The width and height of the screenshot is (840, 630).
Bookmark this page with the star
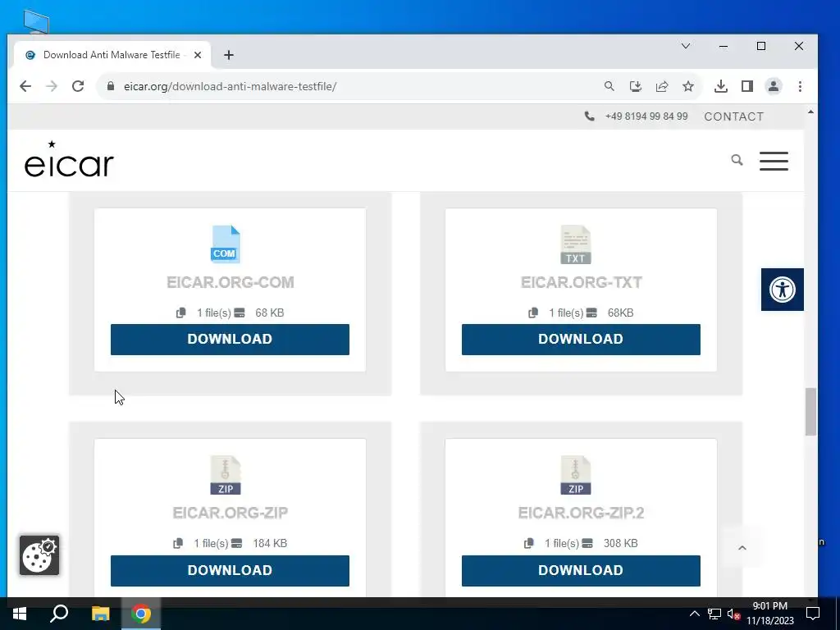688,86
